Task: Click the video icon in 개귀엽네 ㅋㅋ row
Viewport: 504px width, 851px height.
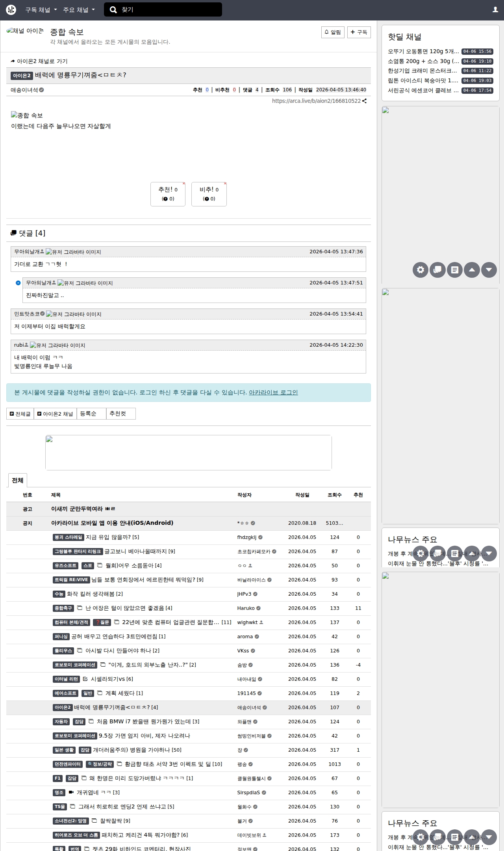Action: (x=71, y=792)
